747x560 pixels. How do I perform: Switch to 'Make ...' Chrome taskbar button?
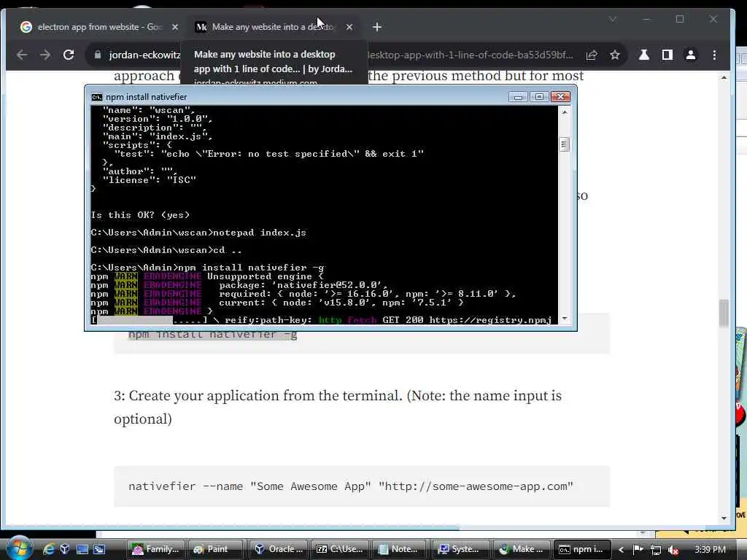point(522,549)
